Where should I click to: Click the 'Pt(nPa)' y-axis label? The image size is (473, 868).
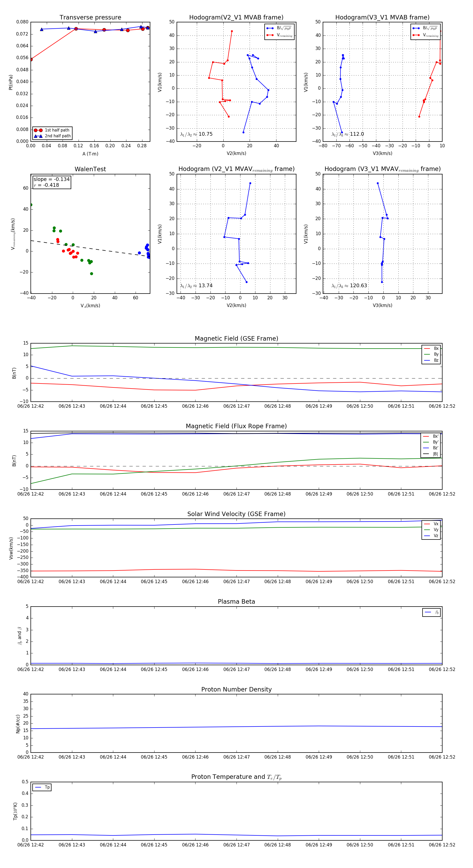coord(11,82)
